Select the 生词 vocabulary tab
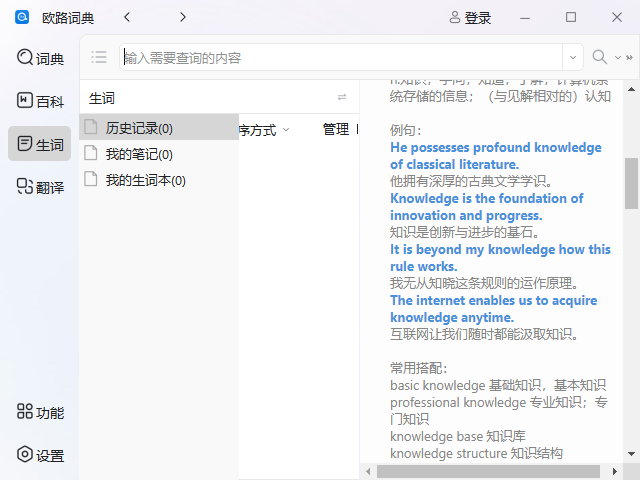This screenshot has height=480, width=640. click(x=40, y=144)
